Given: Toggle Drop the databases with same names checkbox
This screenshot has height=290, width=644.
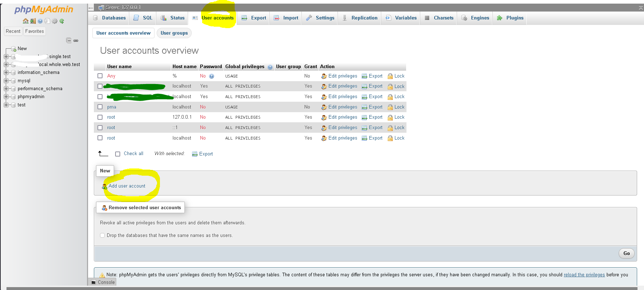Looking at the screenshot, I should tap(103, 236).
